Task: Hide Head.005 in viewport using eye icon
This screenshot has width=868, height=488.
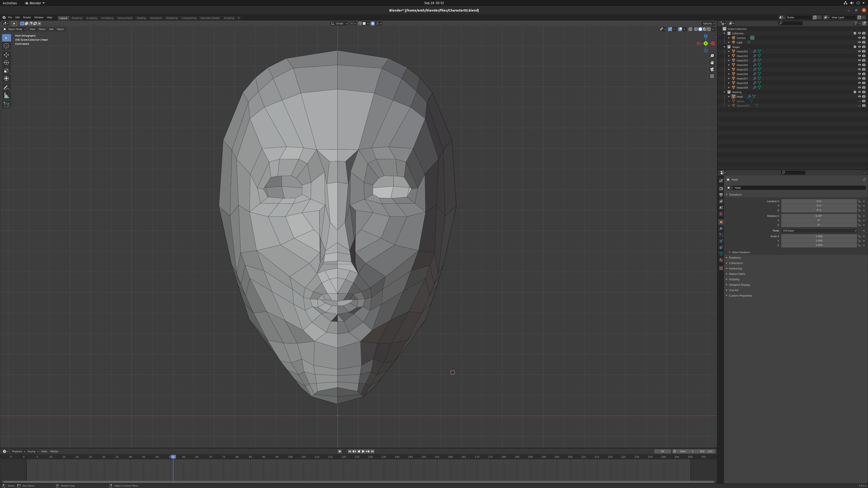Action: pos(859,69)
